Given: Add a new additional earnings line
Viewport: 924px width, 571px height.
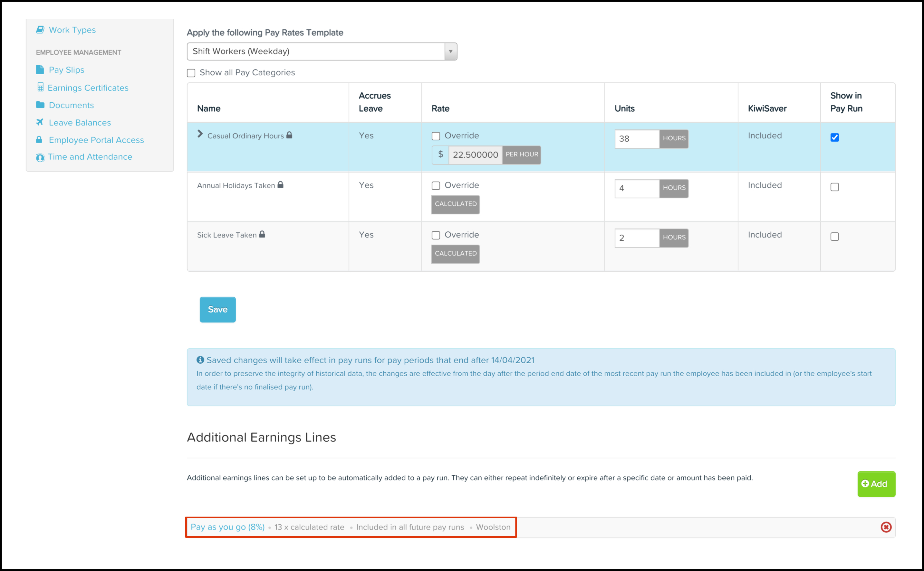Looking at the screenshot, I should point(876,484).
